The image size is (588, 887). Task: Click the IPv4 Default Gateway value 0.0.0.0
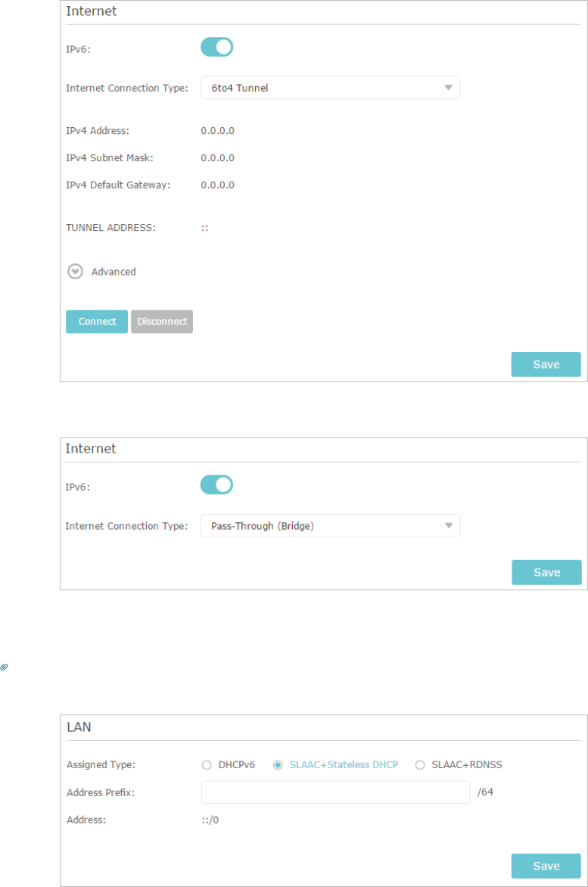pos(218,185)
